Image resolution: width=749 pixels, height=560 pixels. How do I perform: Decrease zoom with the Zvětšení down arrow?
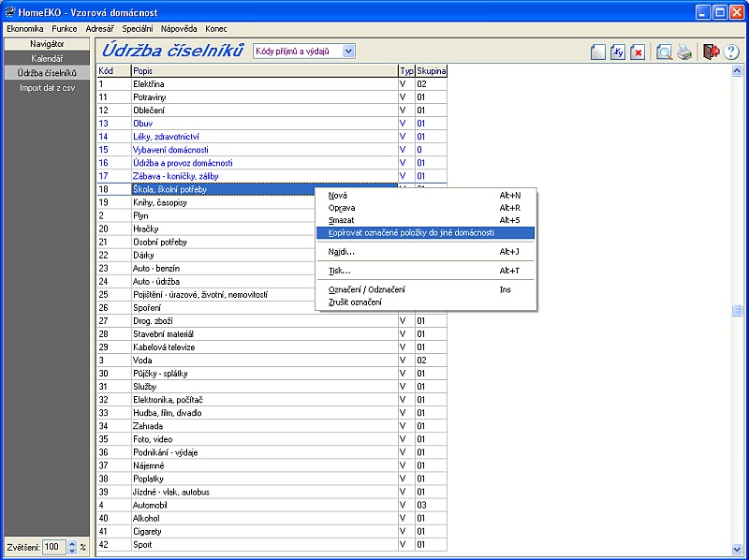tap(73, 551)
